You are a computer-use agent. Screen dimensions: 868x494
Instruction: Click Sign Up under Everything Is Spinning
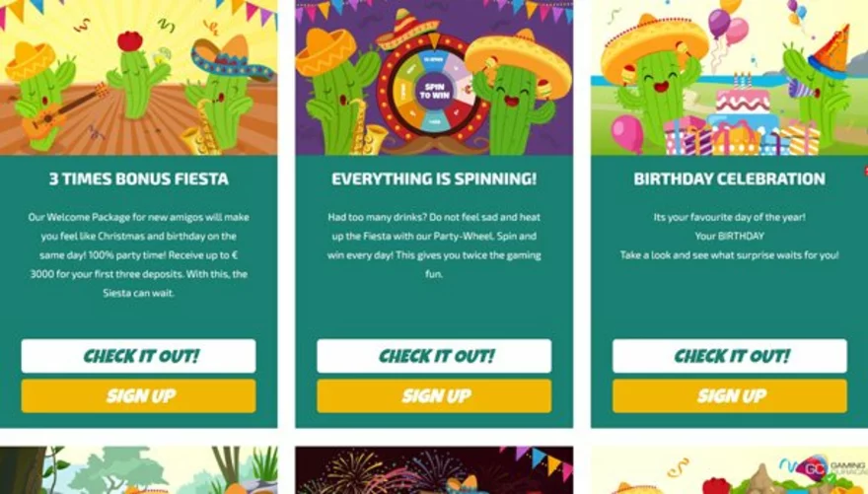(x=434, y=395)
